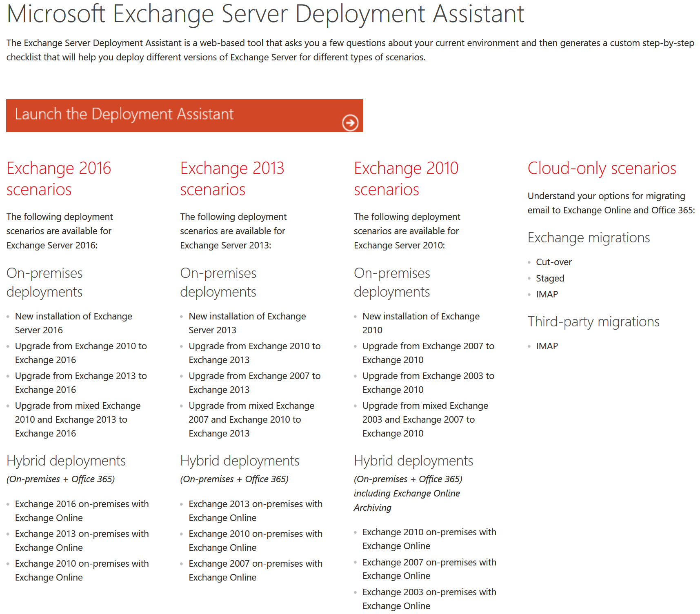Open IMAP under Exchange migrations

click(547, 294)
